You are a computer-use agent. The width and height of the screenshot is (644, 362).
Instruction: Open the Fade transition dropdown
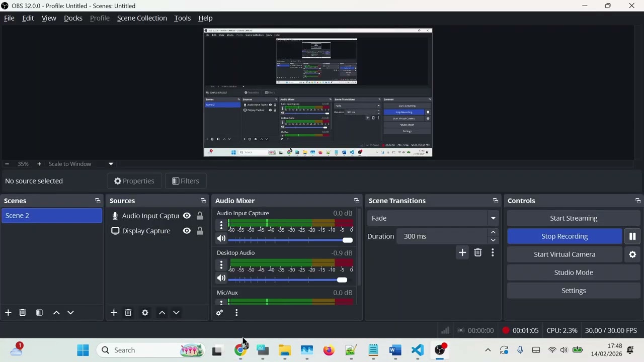click(434, 218)
